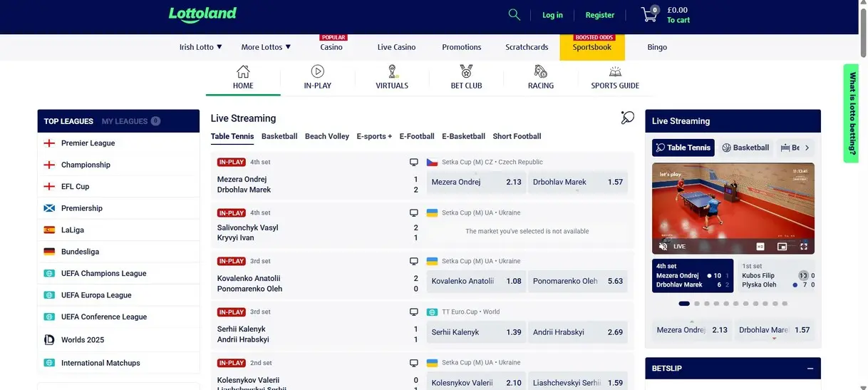This screenshot has width=868, height=390.
Task: Open UEFA Champions League
Action: click(x=118, y=273)
